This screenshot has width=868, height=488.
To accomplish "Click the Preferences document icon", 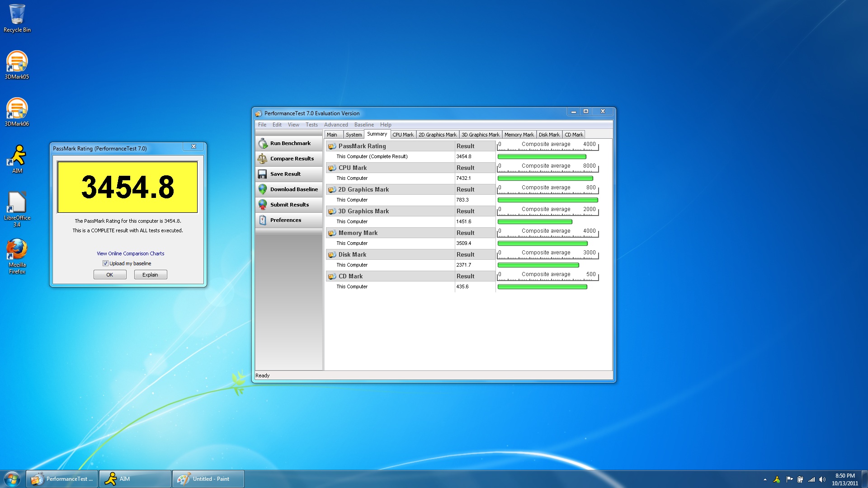I will [x=263, y=220].
